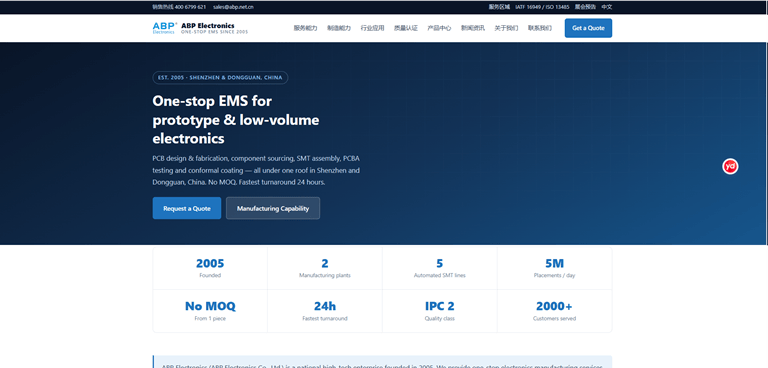Click the IATF 16949 / ISO 13485 link
This screenshot has height=368, width=768.
click(542, 7)
